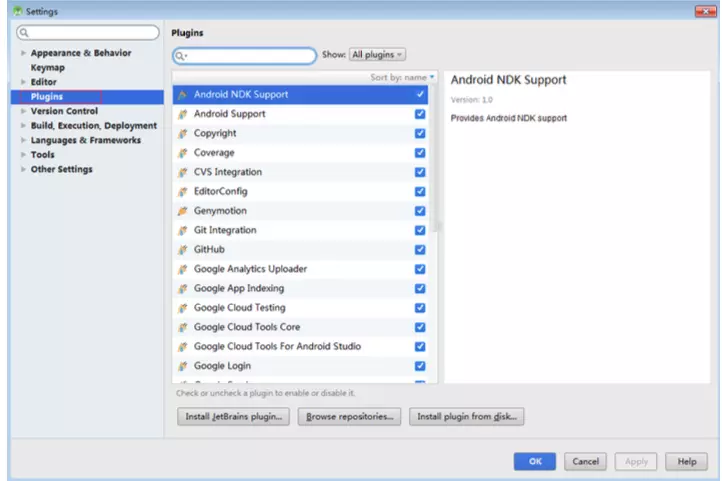Image resolution: width=722 pixels, height=481 pixels.
Task: Select the Genymotion plugin row text
Action: [x=220, y=211]
